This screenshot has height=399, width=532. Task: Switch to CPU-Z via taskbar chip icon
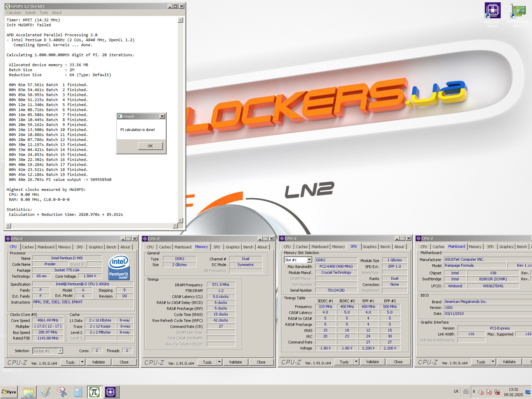point(110,392)
